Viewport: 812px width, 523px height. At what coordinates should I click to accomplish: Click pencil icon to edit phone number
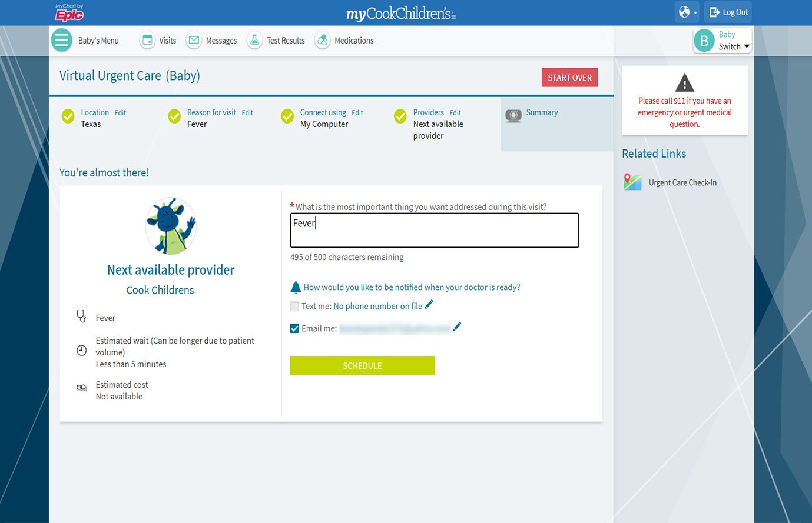pos(429,305)
